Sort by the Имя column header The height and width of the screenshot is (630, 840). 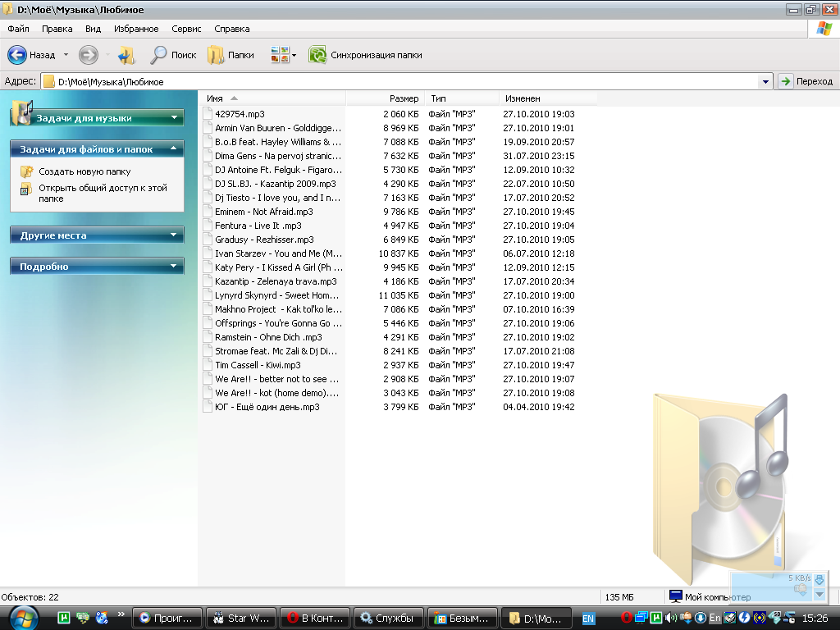tap(272, 98)
